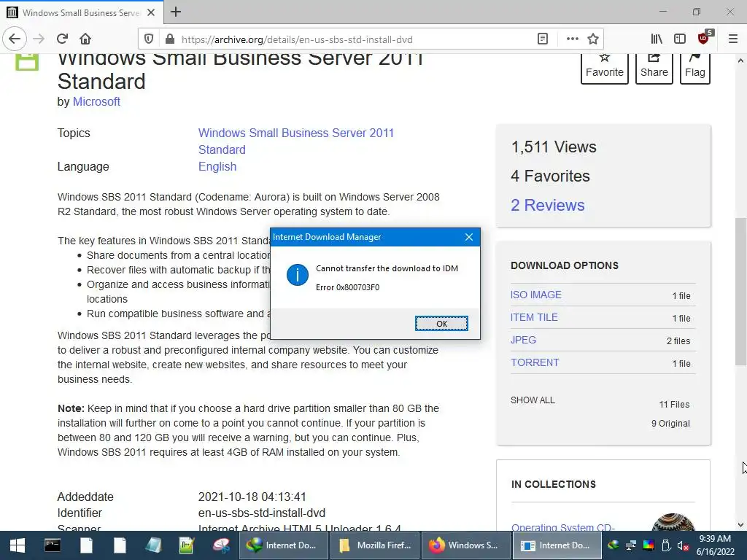Click the address bar URL field
This screenshot has width=747, height=560.
[x=352, y=39]
